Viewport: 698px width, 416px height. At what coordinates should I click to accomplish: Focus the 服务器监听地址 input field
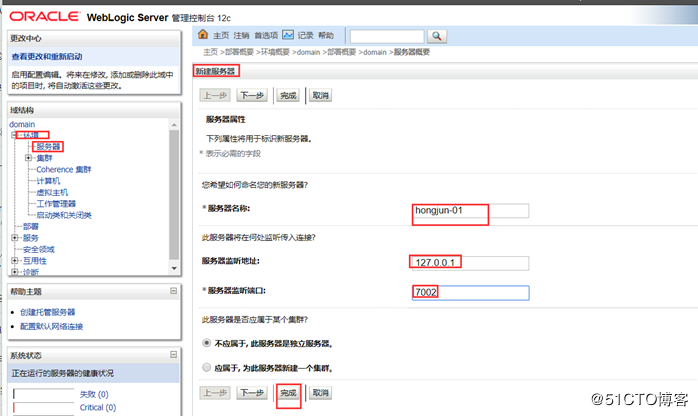pyautogui.click(x=471, y=263)
